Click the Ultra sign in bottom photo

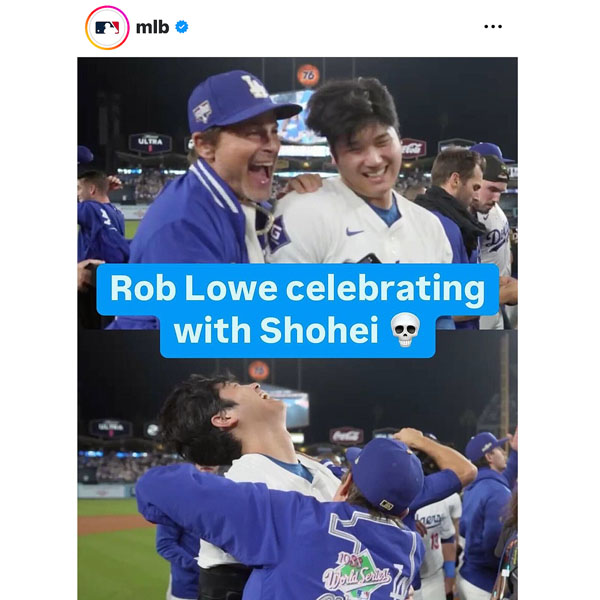click(110, 428)
